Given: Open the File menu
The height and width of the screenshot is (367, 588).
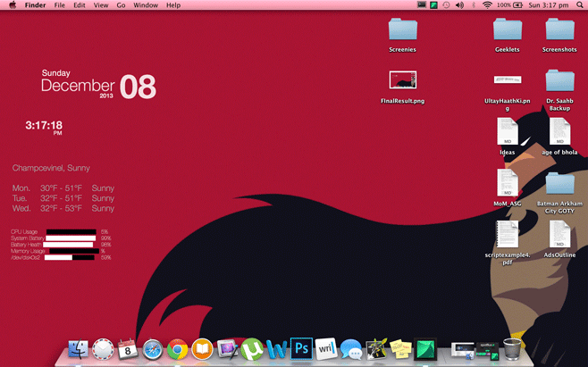Looking at the screenshot, I should click(x=59, y=5).
